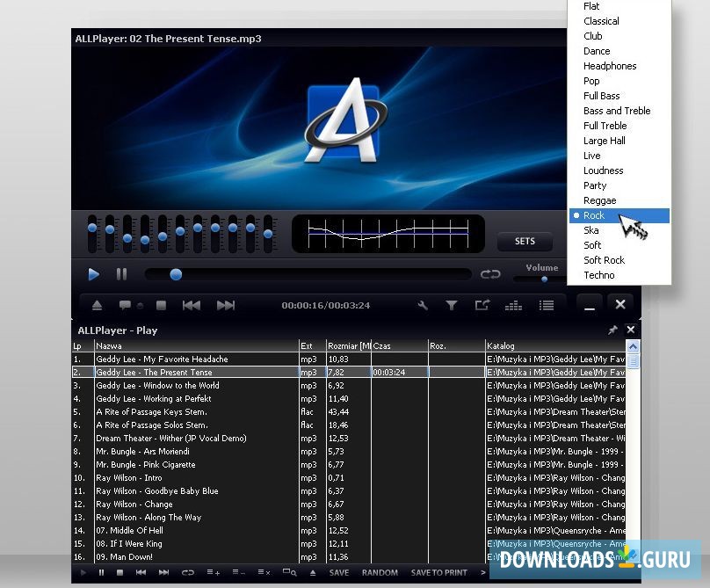Click the filter funnel icon
This screenshot has height=588, width=710.
(451, 305)
